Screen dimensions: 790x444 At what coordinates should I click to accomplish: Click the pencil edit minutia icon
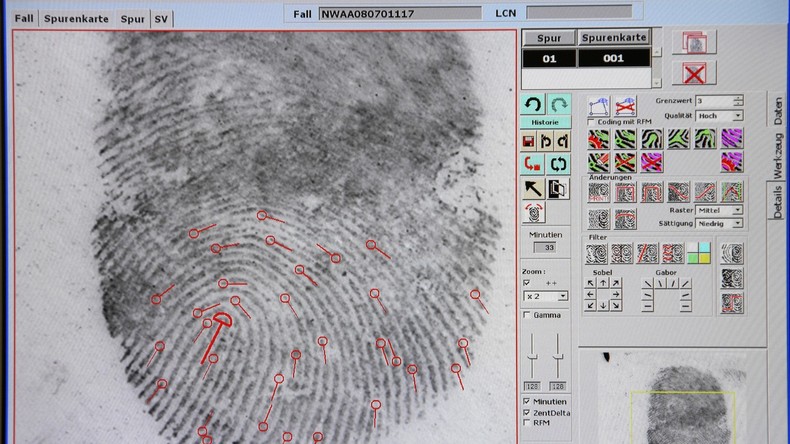point(599,162)
